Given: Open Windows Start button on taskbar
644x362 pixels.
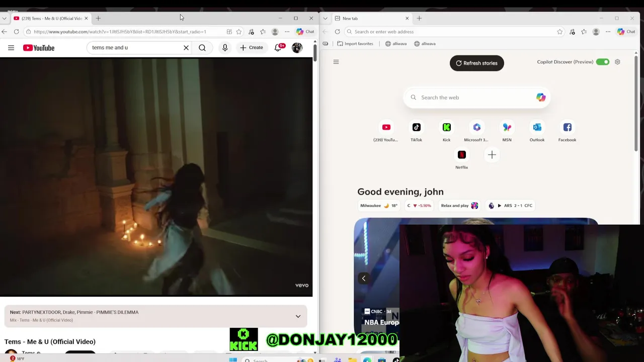Looking at the screenshot, I should pos(232,359).
